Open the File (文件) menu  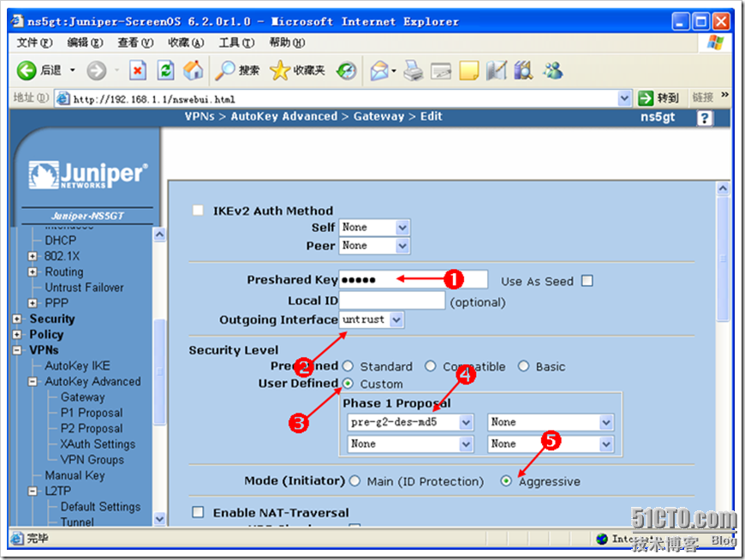pyautogui.click(x=34, y=43)
